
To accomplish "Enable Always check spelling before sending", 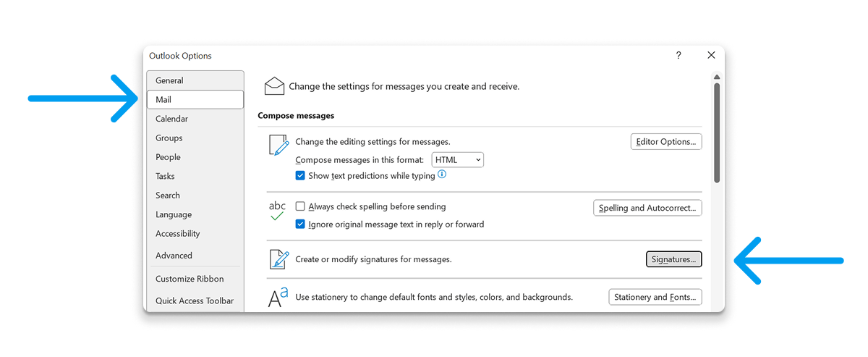I will click(x=300, y=206).
